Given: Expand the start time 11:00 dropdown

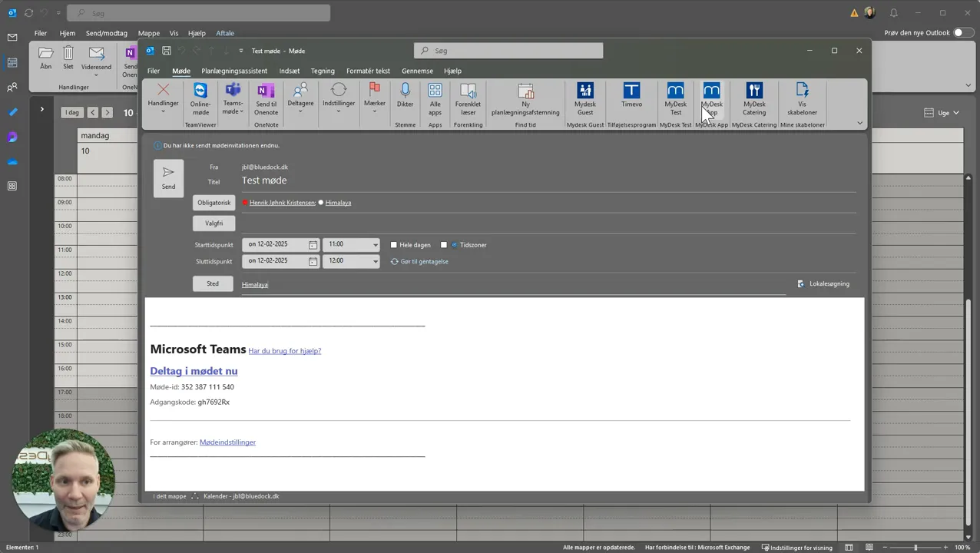Looking at the screenshot, I should point(375,245).
